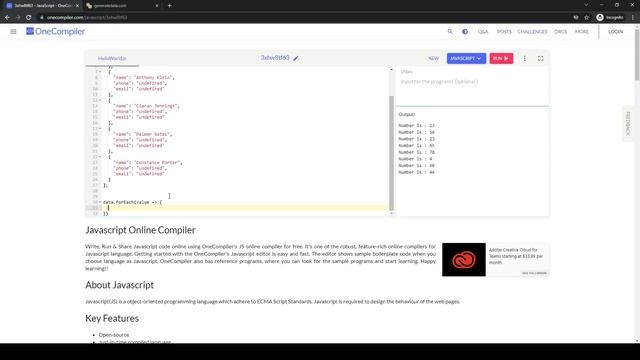Reload the page with refresh icon
The height and width of the screenshot is (360, 640).
point(29,18)
